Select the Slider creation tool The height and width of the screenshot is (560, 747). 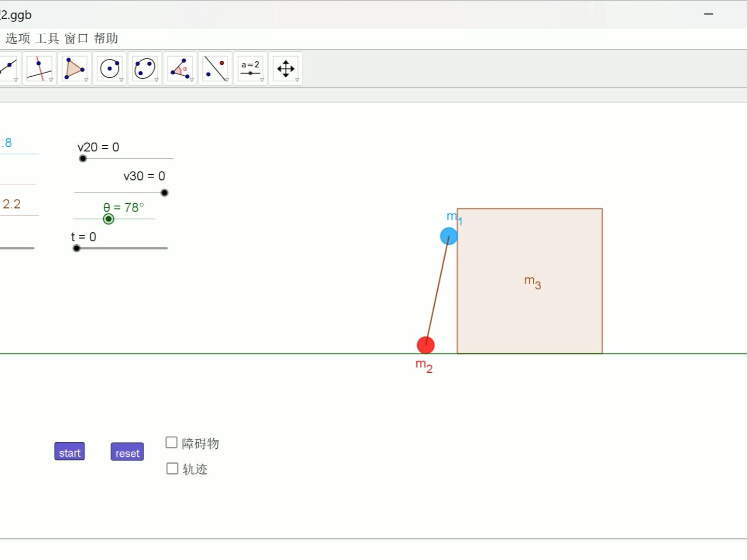click(250, 68)
